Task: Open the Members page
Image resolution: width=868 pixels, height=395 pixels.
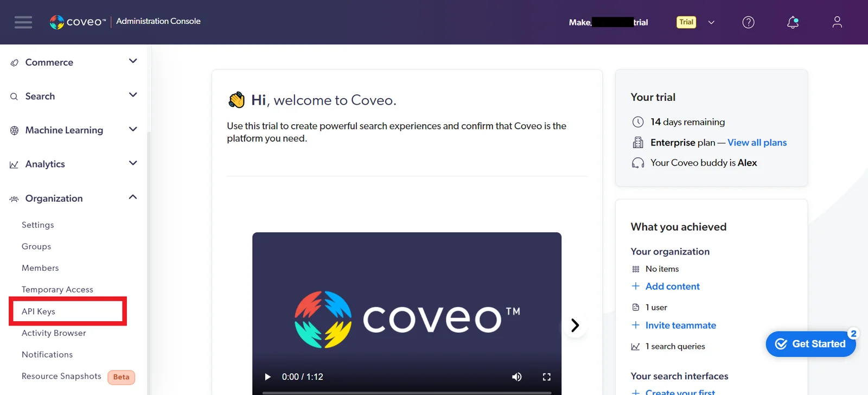Action: 40,268
